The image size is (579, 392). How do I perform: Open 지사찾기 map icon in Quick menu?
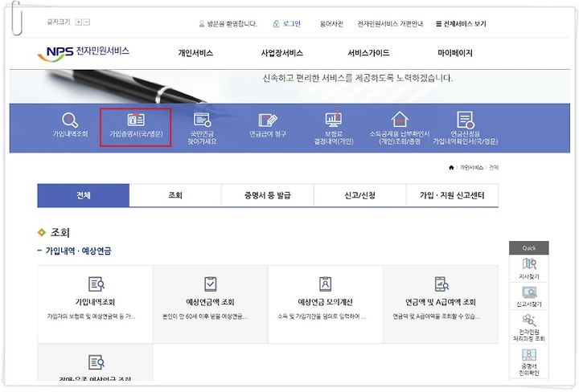(x=529, y=263)
